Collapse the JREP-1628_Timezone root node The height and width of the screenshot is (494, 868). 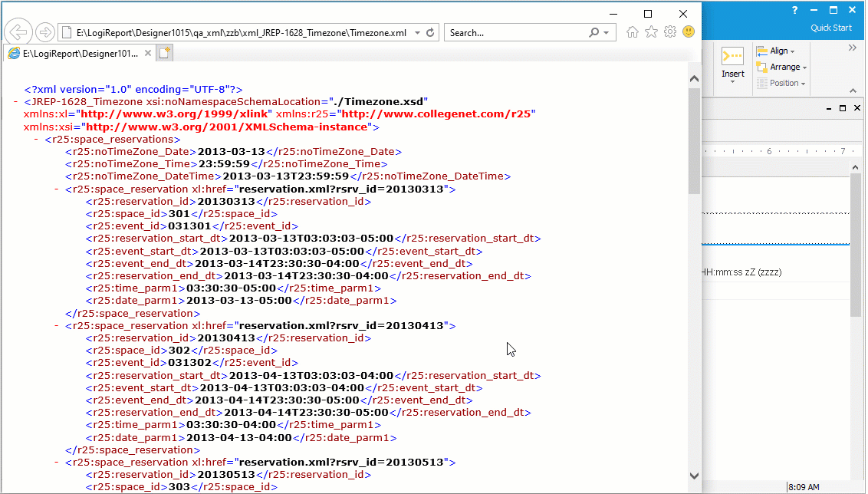[16, 102]
